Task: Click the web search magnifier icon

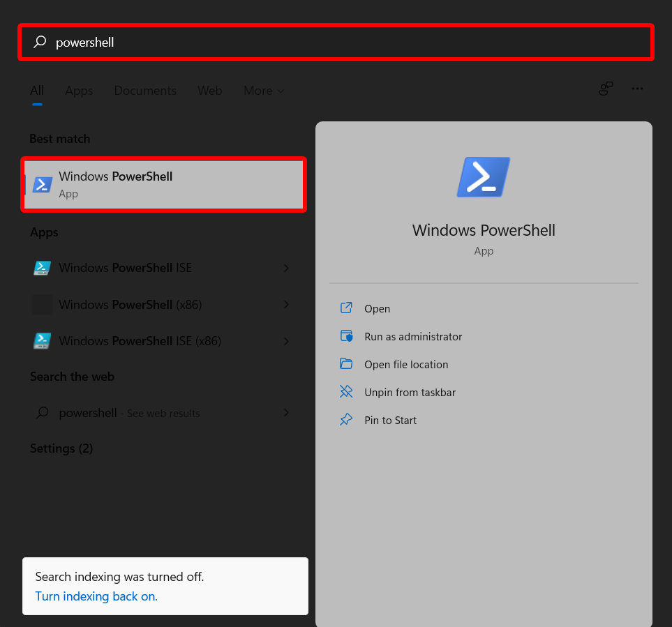Action: 43,413
